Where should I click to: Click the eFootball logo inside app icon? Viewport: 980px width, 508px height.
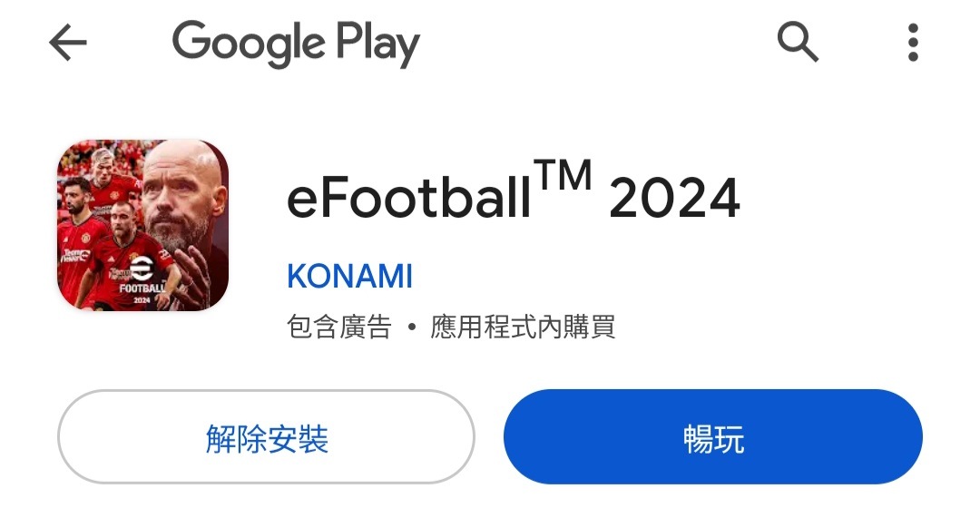142,269
